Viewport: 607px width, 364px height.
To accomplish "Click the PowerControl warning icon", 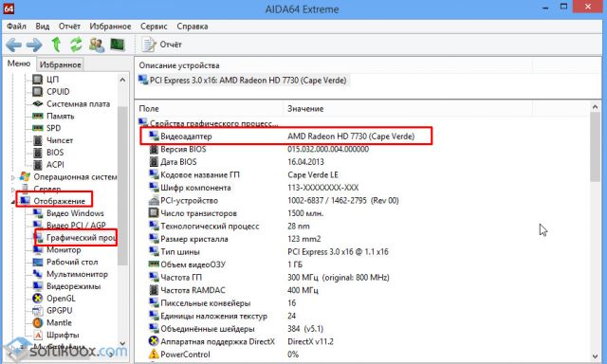I will [x=154, y=354].
